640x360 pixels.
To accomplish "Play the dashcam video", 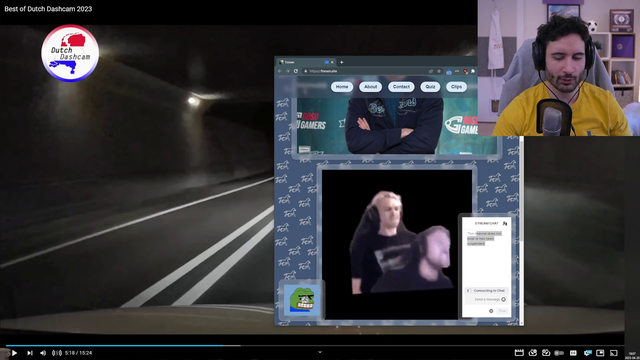I will (x=14, y=353).
